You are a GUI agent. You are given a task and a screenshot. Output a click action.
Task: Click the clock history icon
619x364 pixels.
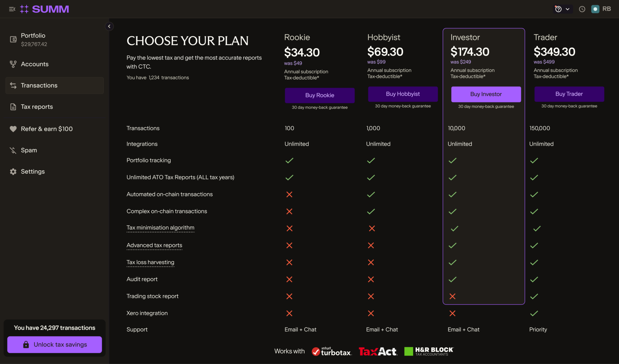582,9
